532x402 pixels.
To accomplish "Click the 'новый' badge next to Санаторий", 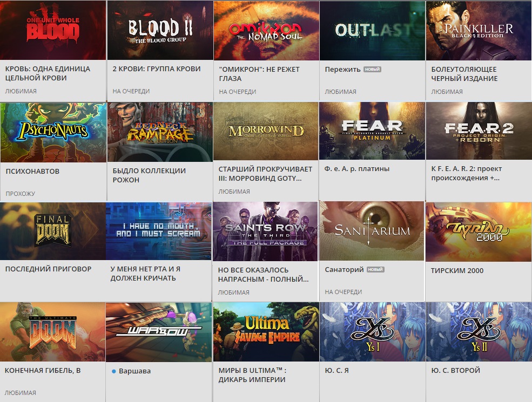I will click(x=375, y=269).
